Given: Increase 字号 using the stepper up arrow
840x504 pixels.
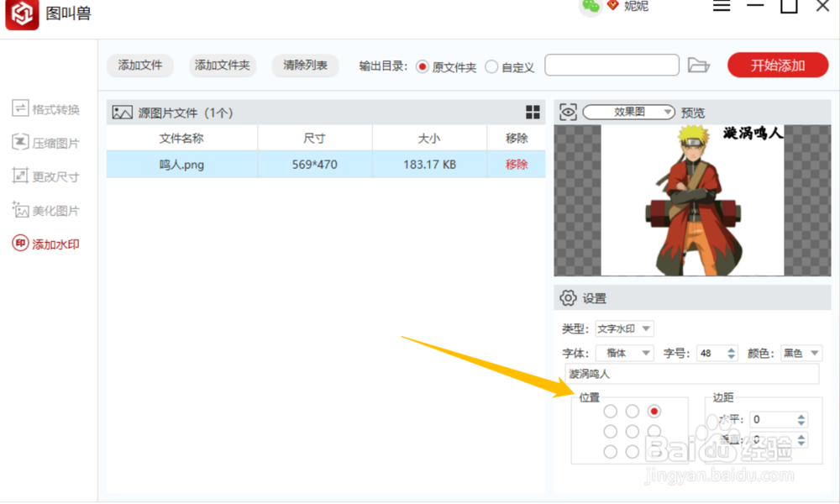Looking at the screenshot, I should tap(730, 349).
